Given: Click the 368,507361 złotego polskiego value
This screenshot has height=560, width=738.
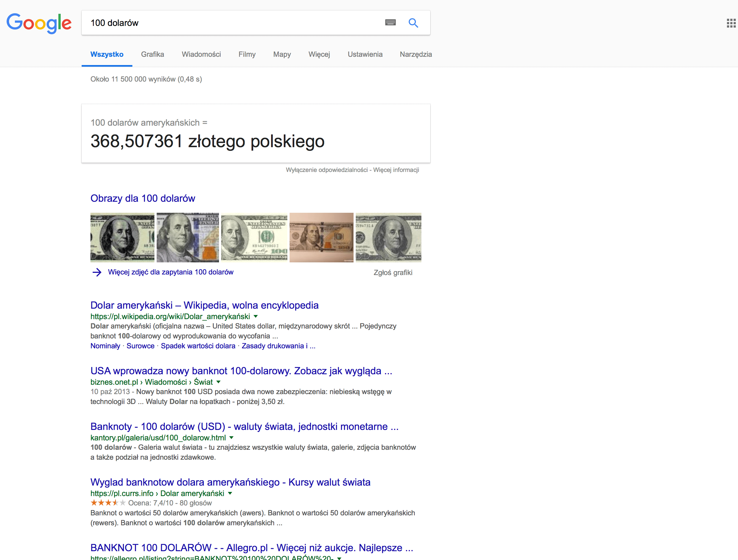Looking at the screenshot, I should point(207,141).
